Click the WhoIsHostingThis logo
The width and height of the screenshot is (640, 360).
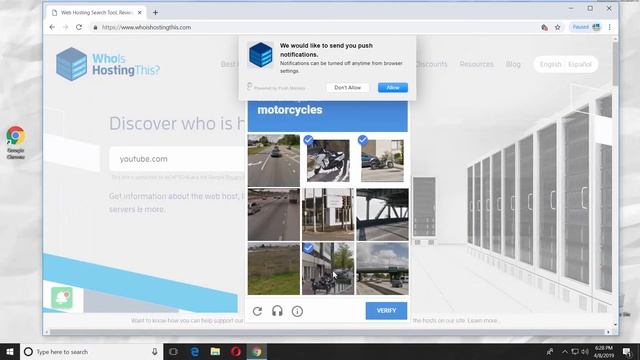(108, 64)
